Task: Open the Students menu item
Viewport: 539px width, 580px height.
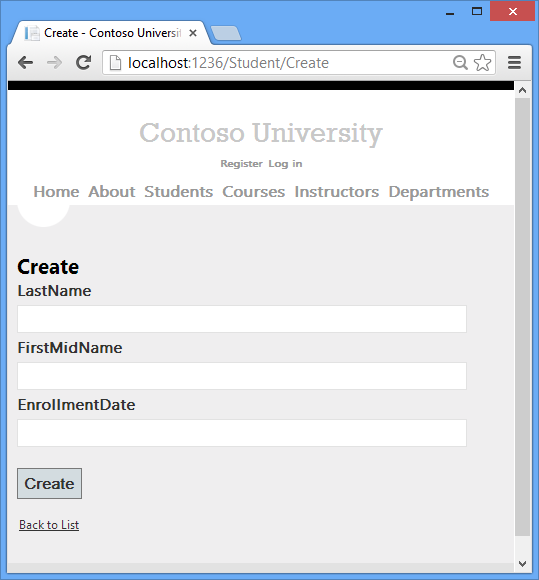Action: pyautogui.click(x=178, y=192)
